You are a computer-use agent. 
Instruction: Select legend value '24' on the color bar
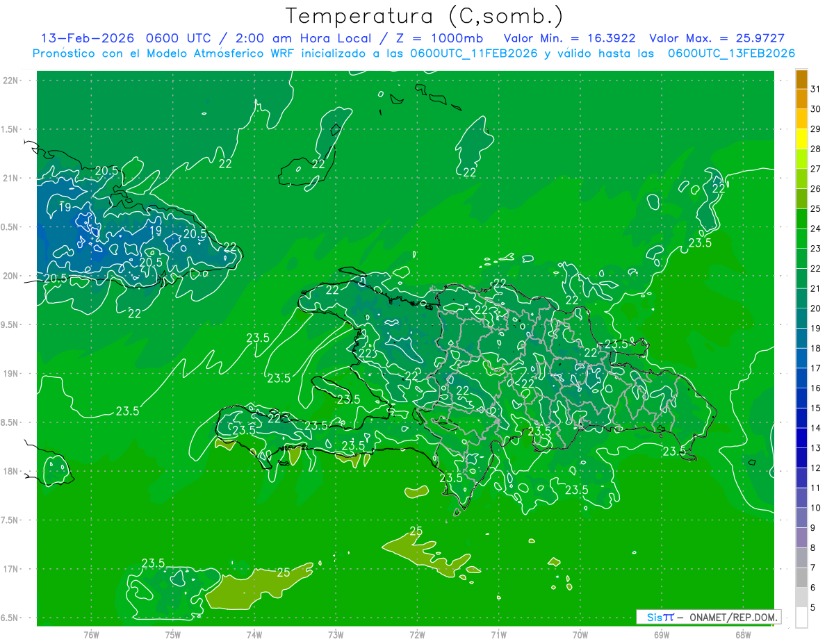pyautogui.click(x=815, y=228)
